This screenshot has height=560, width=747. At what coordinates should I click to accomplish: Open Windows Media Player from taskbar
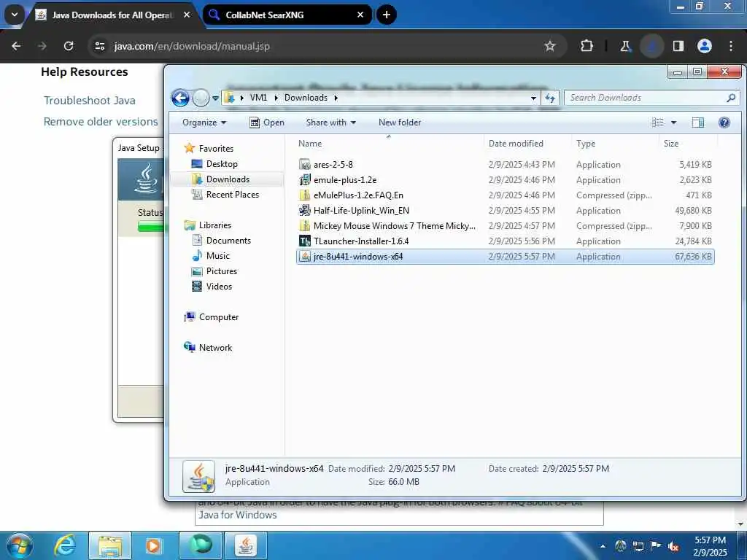153,545
